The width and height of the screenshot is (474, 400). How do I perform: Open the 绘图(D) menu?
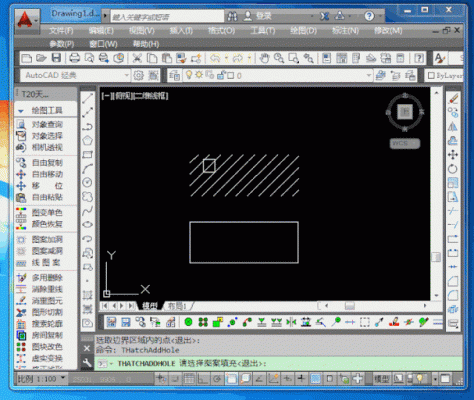(303, 31)
